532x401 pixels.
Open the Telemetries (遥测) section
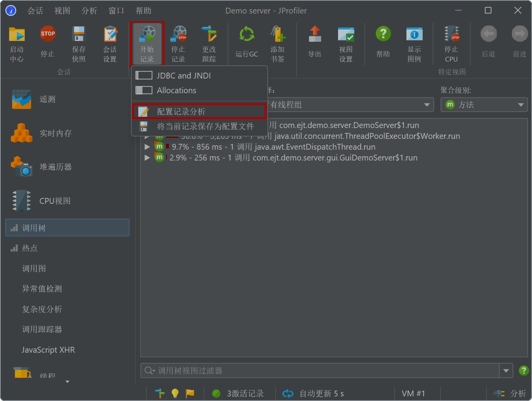point(68,99)
